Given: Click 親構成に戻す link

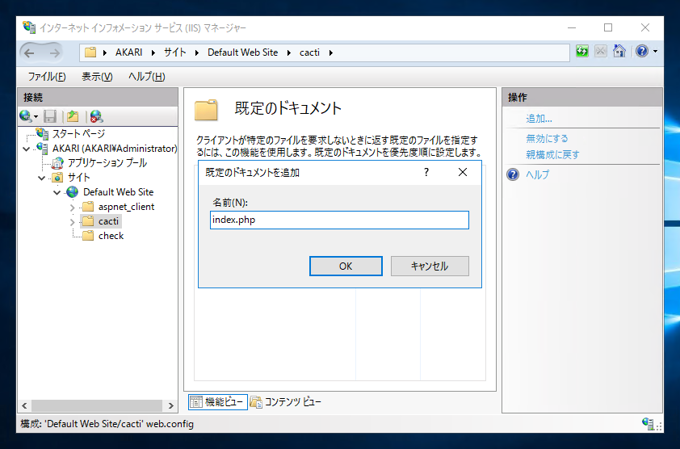Looking at the screenshot, I should click(552, 154).
